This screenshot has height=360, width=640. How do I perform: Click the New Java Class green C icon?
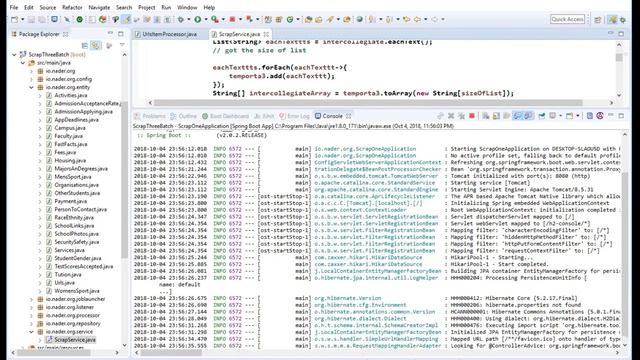[x=290, y=19]
